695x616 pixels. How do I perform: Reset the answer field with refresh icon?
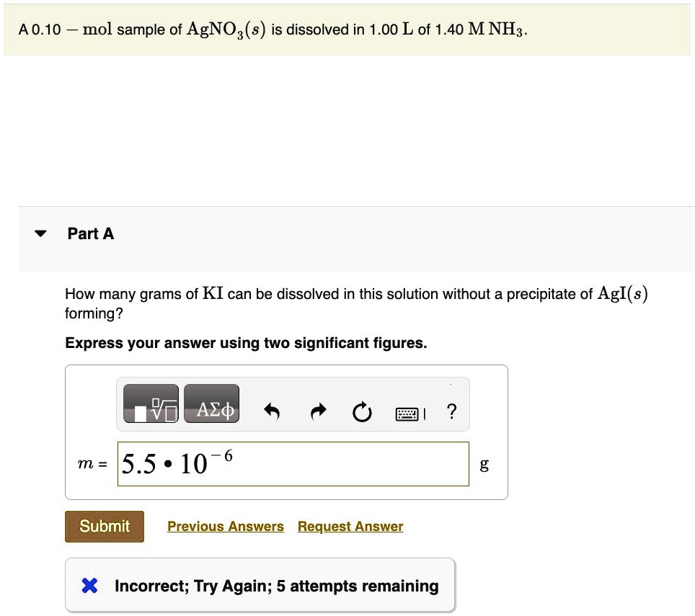[x=361, y=411]
